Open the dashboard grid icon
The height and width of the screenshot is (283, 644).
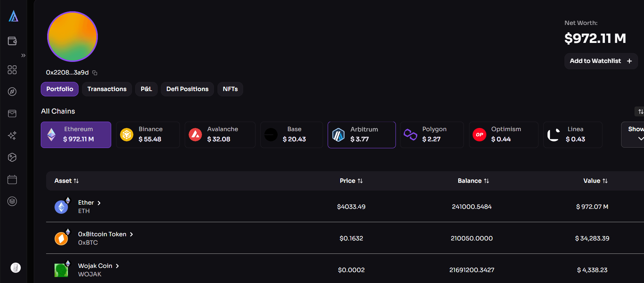click(12, 70)
